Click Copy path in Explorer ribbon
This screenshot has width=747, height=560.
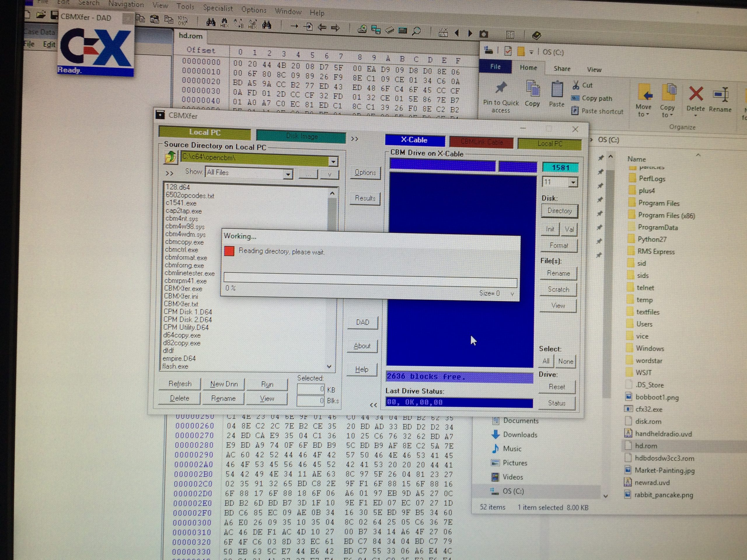point(592,98)
